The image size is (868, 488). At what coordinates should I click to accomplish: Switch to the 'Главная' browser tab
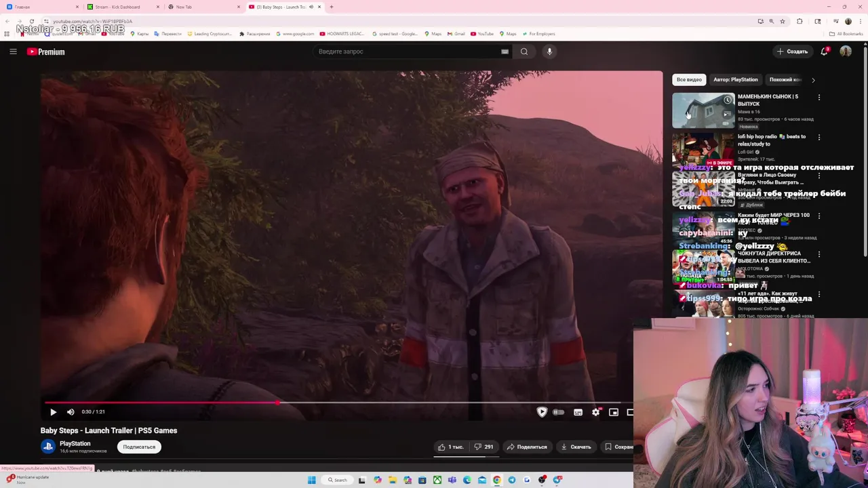[41, 7]
